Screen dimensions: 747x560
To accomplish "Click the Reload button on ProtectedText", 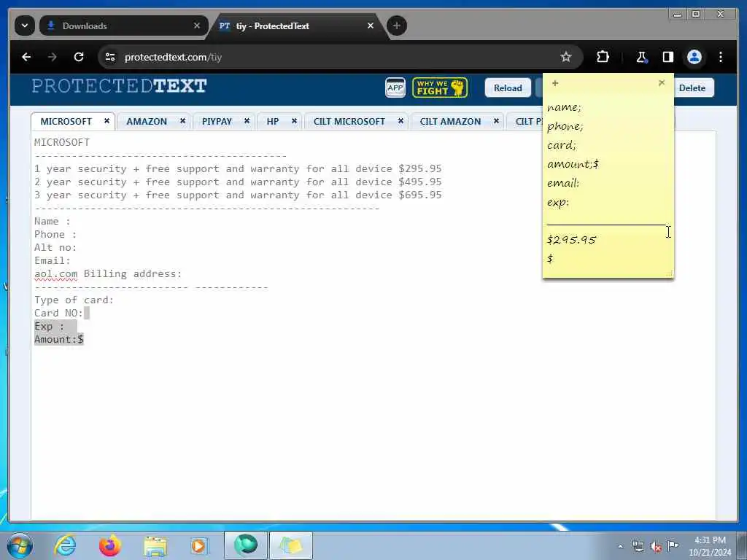I will click(508, 87).
